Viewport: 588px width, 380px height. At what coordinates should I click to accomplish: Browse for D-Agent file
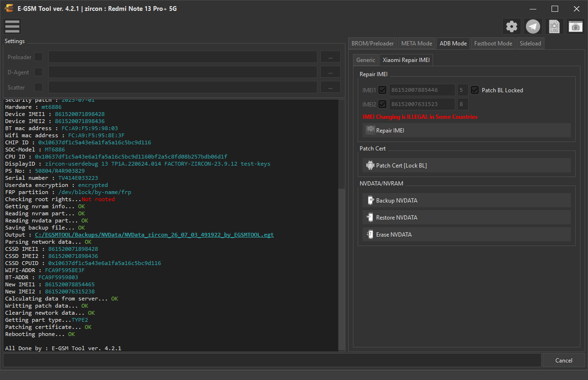tap(330, 72)
